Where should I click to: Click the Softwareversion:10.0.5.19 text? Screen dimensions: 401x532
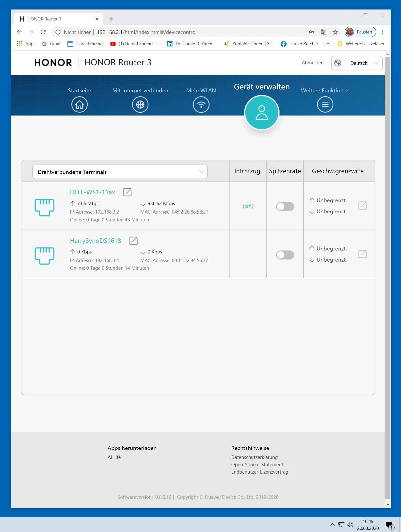(144, 497)
